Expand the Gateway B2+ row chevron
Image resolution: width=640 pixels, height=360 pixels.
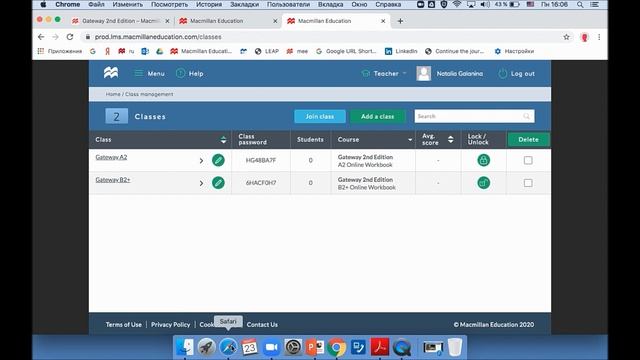[x=201, y=183]
